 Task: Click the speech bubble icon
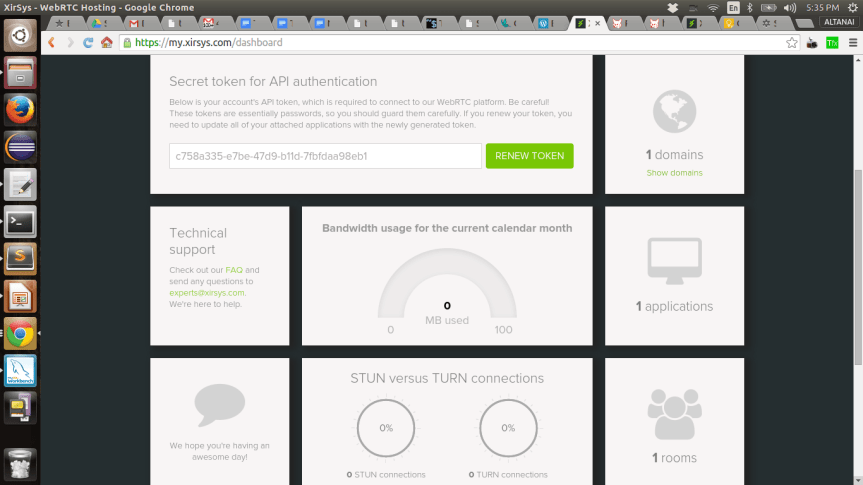coord(219,405)
